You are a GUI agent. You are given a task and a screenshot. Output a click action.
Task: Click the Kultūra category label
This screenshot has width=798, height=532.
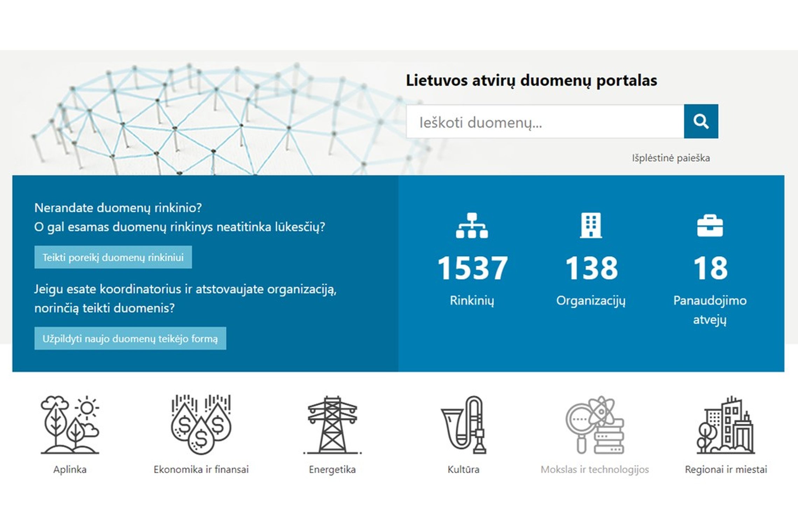463,469
